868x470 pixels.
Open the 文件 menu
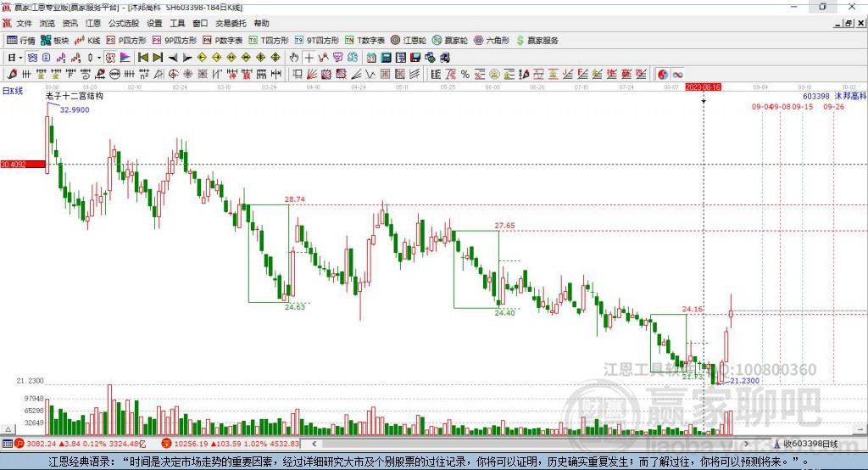(x=24, y=23)
